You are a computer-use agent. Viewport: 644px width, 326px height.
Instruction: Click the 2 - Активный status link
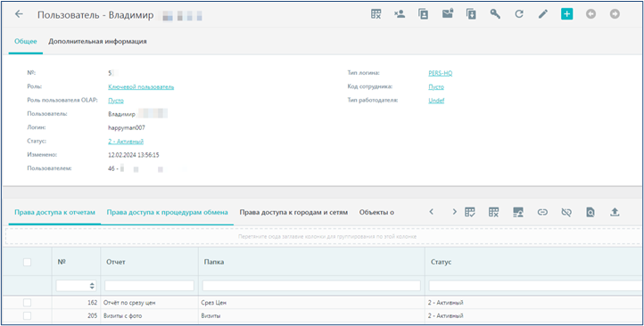tap(126, 142)
